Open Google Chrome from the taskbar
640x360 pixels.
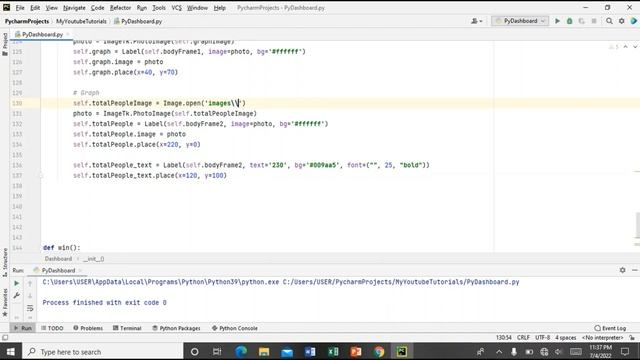point(379,352)
